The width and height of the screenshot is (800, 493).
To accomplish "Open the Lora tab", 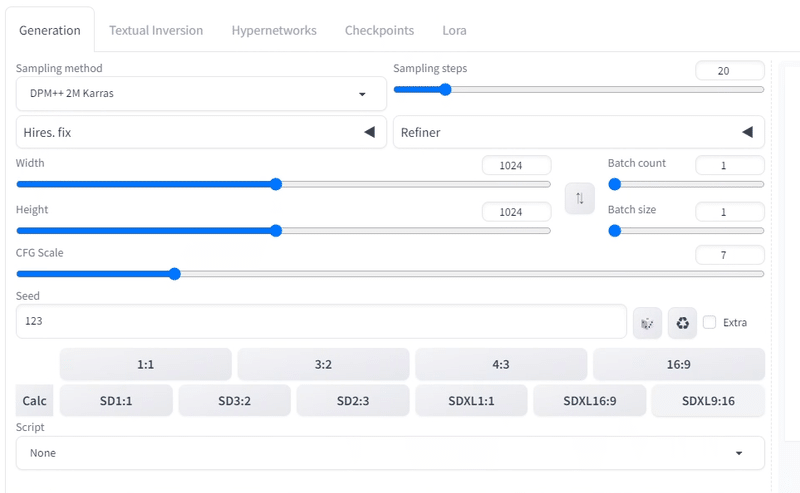I will (x=454, y=30).
